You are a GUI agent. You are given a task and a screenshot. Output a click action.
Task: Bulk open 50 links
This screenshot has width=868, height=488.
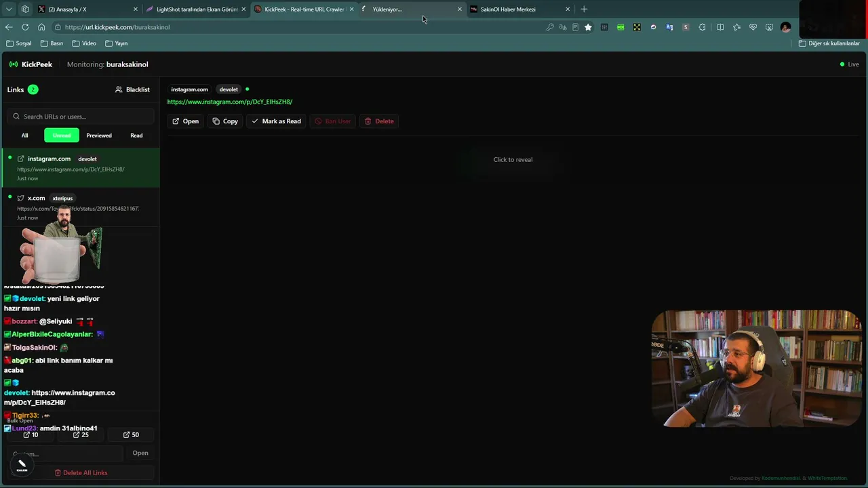[131, 434]
